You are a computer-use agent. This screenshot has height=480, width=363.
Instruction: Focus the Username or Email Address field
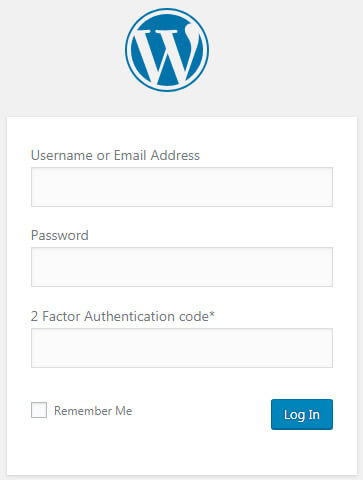coord(182,187)
